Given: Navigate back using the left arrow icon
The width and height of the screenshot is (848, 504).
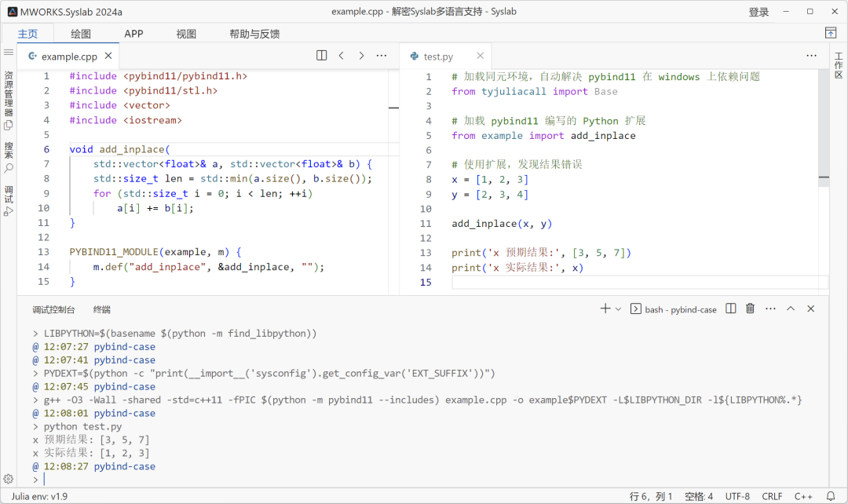Looking at the screenshot, I should 340,55.
